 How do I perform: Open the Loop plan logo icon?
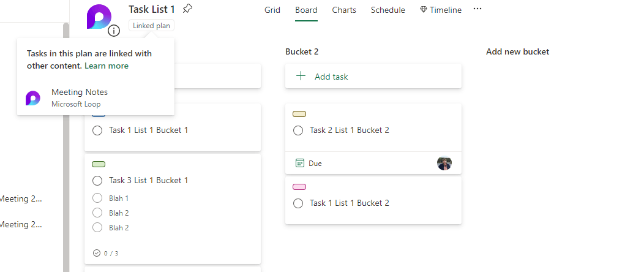tap(99, 17)
